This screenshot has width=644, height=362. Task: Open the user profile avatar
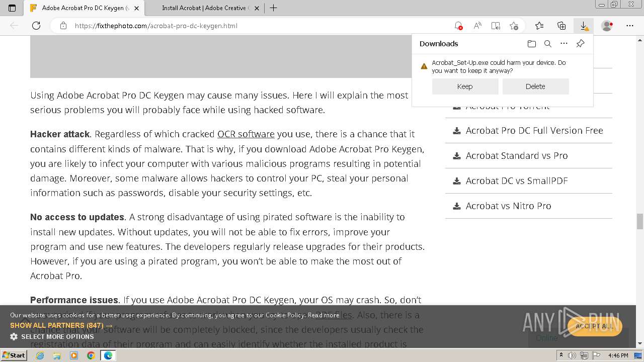click(607, 26)
